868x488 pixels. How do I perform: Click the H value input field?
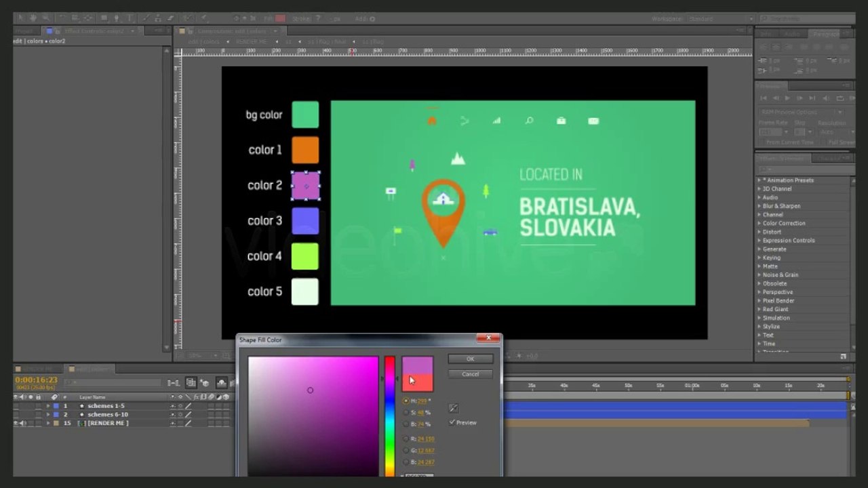coord(422,401)
